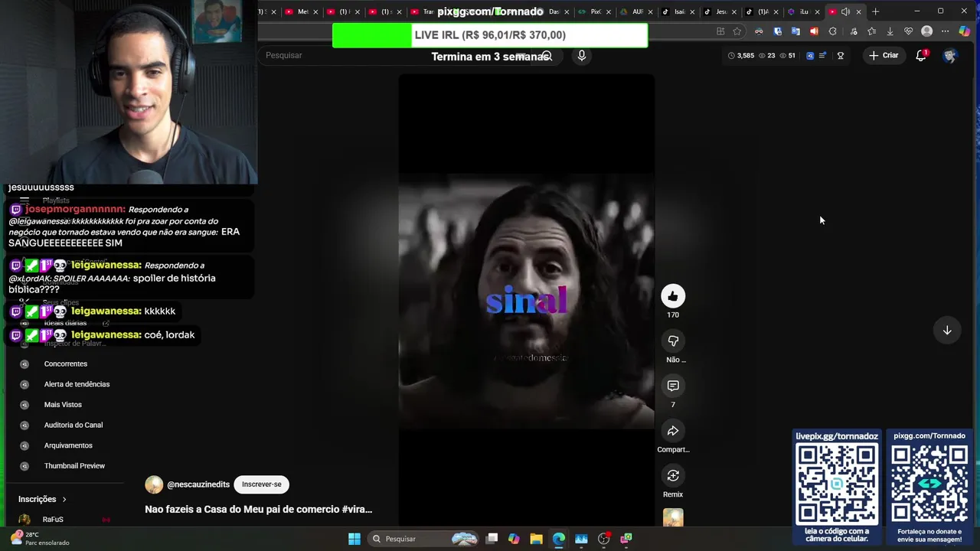980x551 pixels.
Task: Open browser profile icon in toolbar
Action: click(927, 31)
